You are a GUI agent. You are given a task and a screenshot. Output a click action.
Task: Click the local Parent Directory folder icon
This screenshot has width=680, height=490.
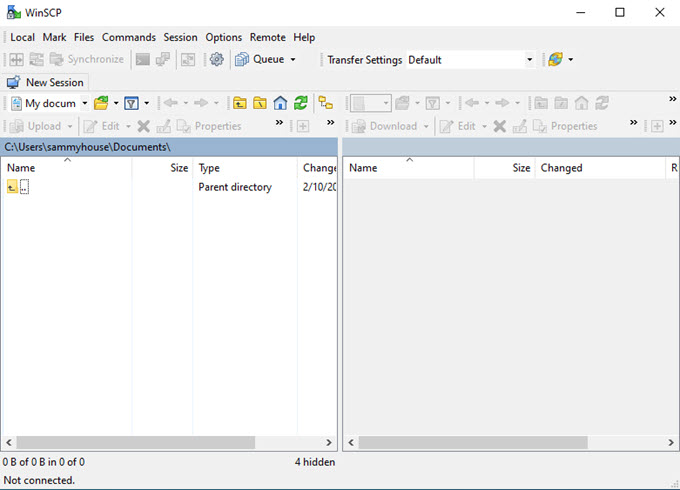pos(240,103)
